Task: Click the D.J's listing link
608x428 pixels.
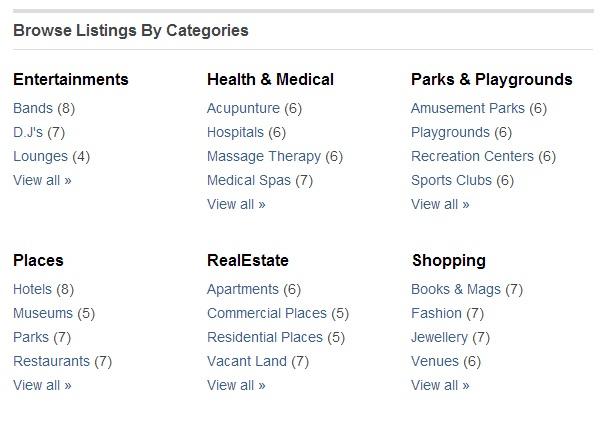Action: pos(28,132)
